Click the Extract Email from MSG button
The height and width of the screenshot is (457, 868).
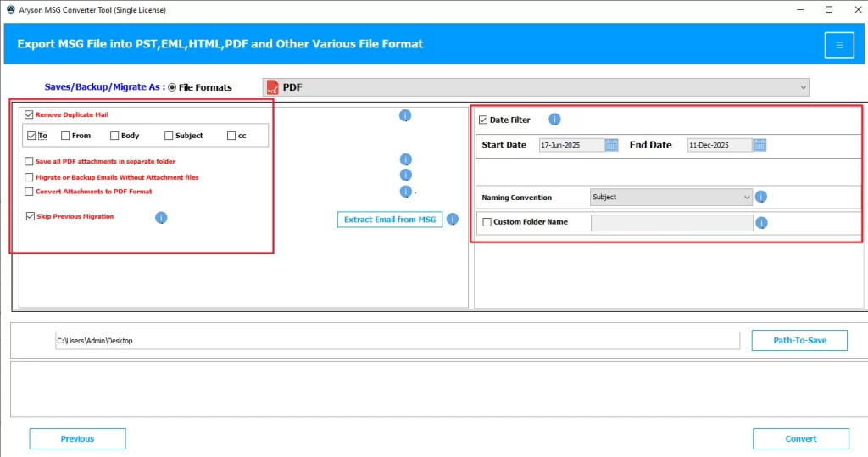(x=390, y=220)
